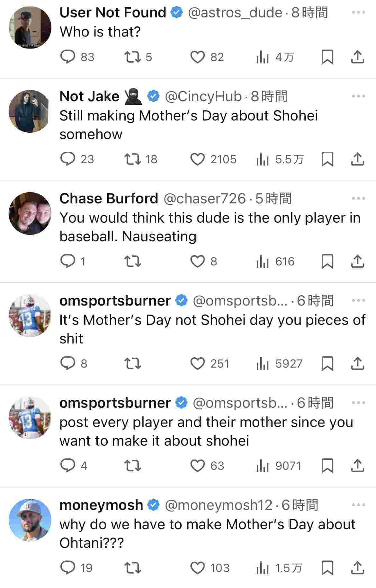Image resolution: width=376 pixels, height=588 pixels.
Task: Bookmark moneymosh's tweet about Ohtani
Action: point(327,568)
